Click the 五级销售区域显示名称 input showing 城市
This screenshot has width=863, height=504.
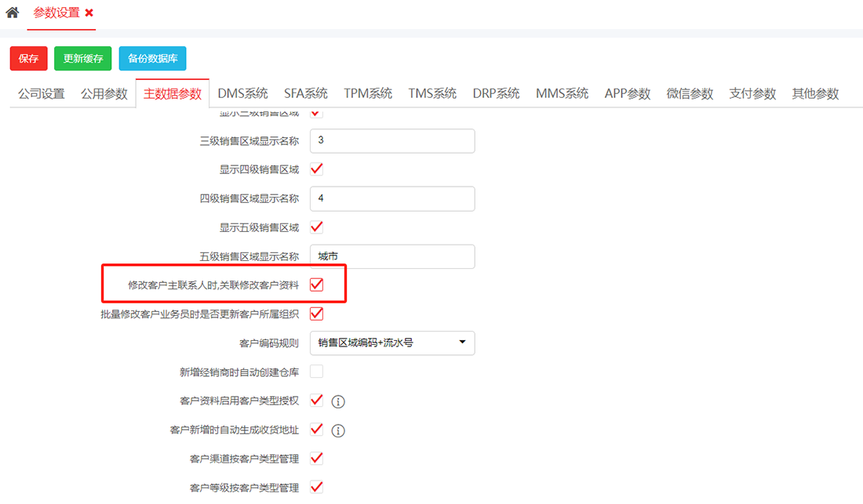392,256
